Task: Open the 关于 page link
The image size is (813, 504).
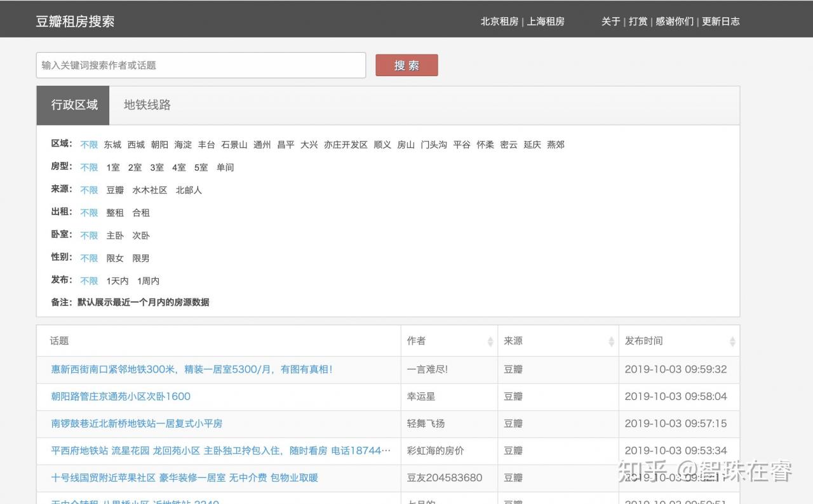Action: pos(611,21)
